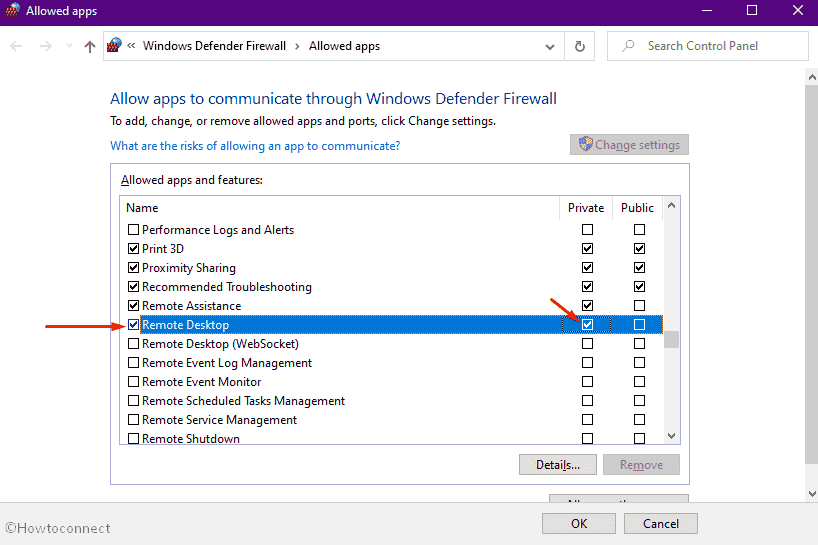Check Private for Performance Logs and Alerts

pos(587,229)
